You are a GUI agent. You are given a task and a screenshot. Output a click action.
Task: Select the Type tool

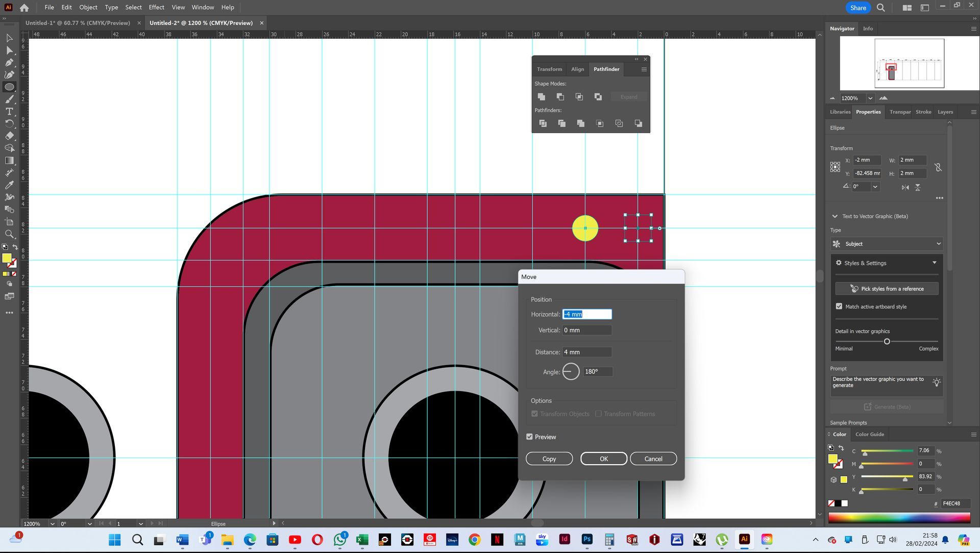click(9, 111)
